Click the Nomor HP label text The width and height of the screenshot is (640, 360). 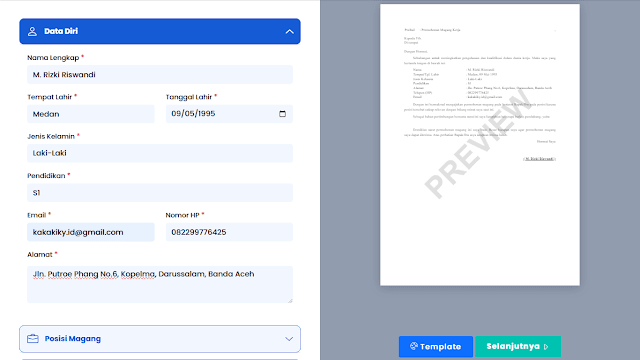point(182,215)
